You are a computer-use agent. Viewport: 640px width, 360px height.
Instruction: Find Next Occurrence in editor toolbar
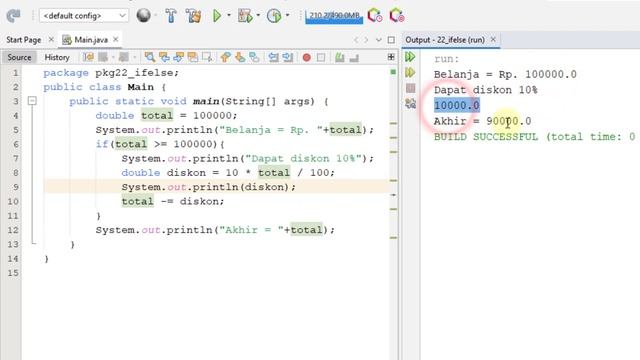tap(178, 58)
